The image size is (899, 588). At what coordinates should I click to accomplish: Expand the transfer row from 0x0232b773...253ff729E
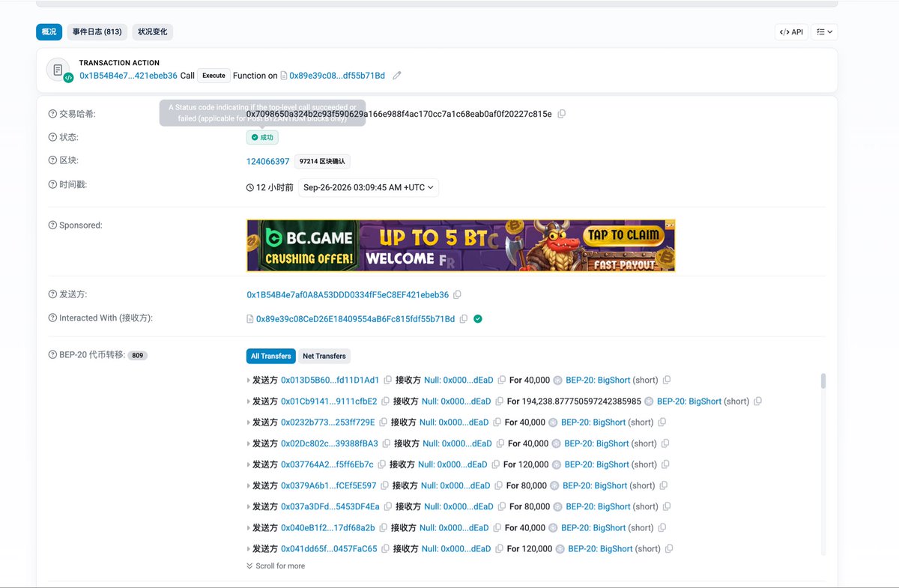[x=249, y=422]
